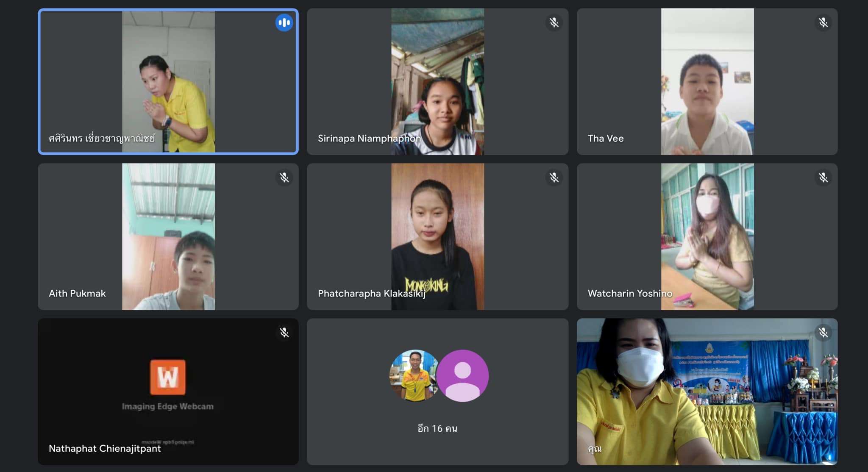868x472 pixels.
Task: Select the Aith Pukmak video tile
Action: pyautogui.click(x=168, y=236)
